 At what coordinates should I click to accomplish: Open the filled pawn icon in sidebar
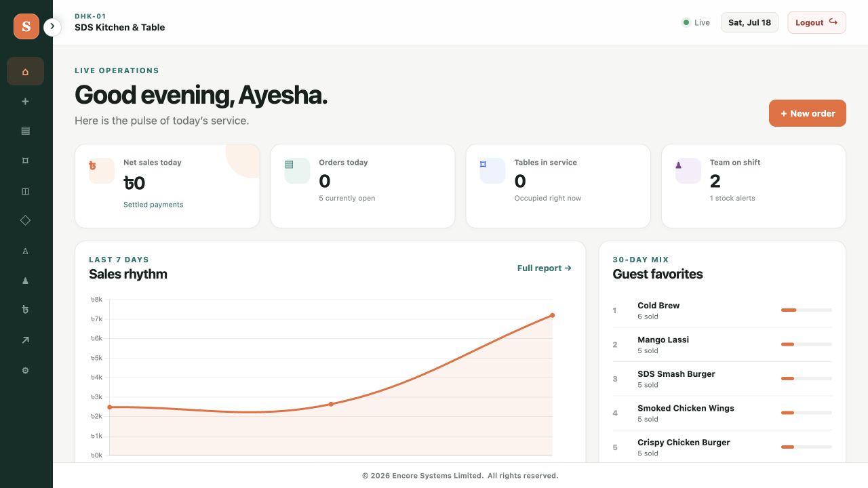click(x=26, y=281)
